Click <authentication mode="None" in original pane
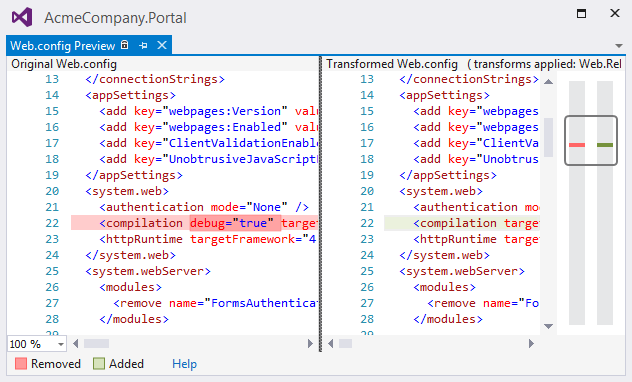The width and height of the screenshot is (632, 382). 193,207
